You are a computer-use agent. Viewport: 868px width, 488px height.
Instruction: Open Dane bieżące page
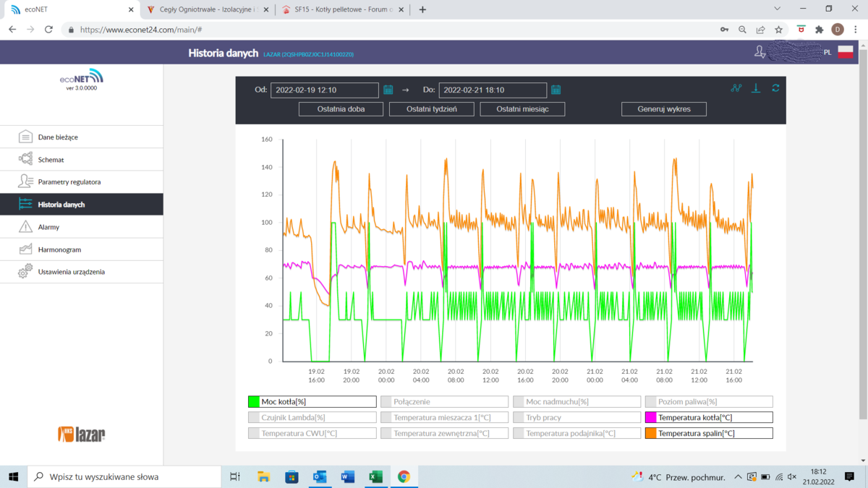pyautogui.click(x=58, y=137)
